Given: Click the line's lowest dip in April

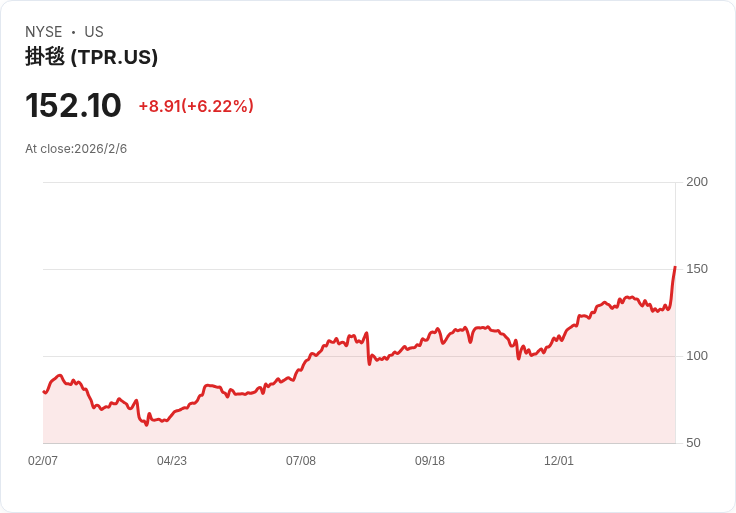Looking at the screenshot, I should tap(146, 424).
